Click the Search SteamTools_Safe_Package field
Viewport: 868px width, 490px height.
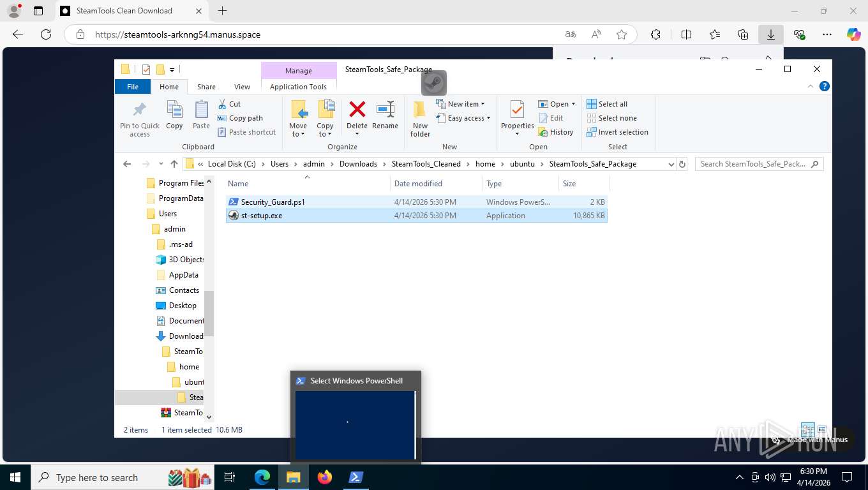click(x=759, y=164)
